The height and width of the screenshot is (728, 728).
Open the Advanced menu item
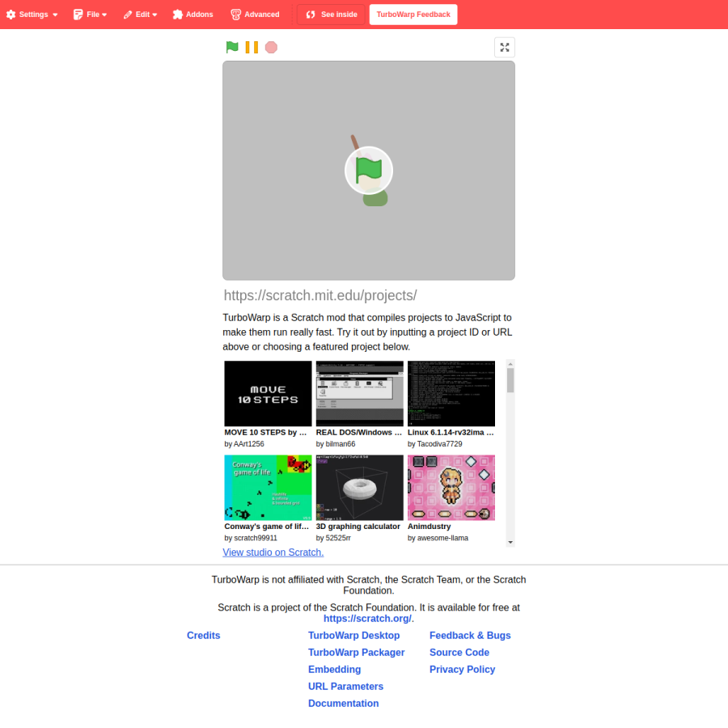255,15
